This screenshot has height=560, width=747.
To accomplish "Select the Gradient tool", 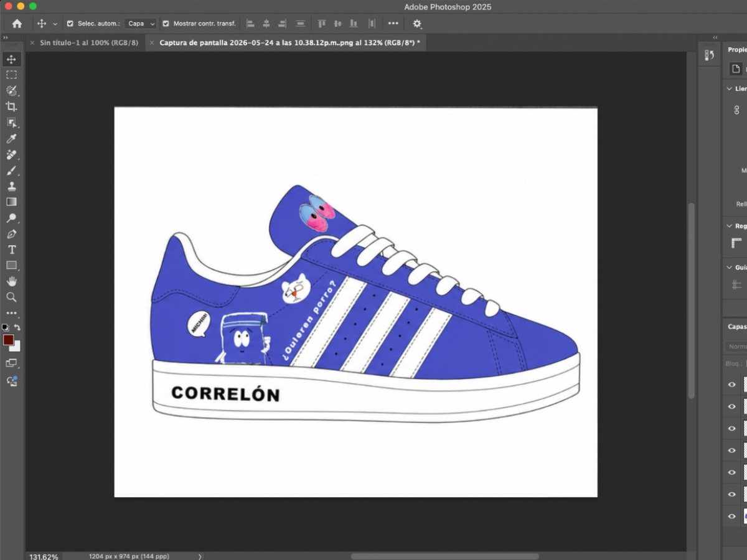I will click(x=11, y=202).
